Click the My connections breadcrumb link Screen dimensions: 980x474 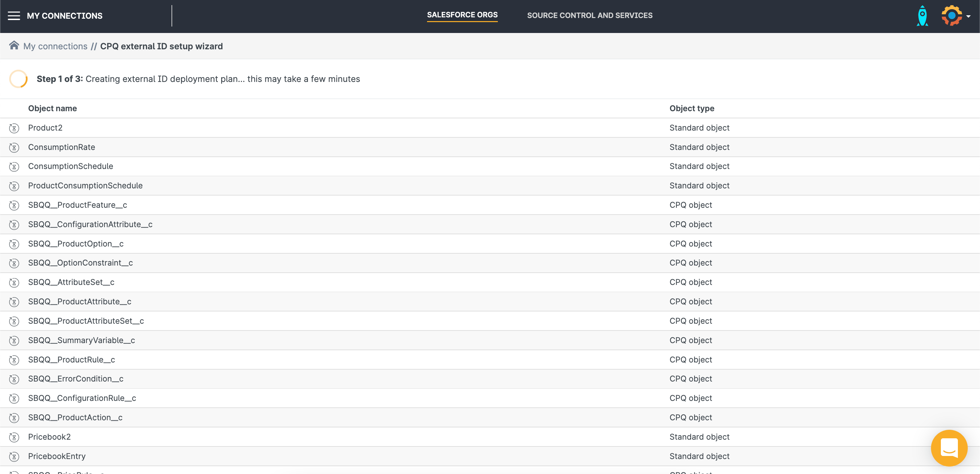coord(55,46)
